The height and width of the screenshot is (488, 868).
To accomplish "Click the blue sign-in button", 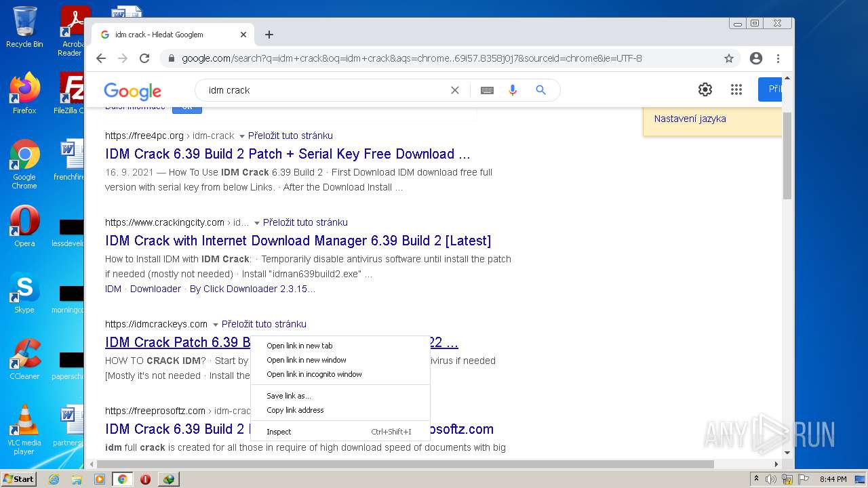I will (770, 89).
